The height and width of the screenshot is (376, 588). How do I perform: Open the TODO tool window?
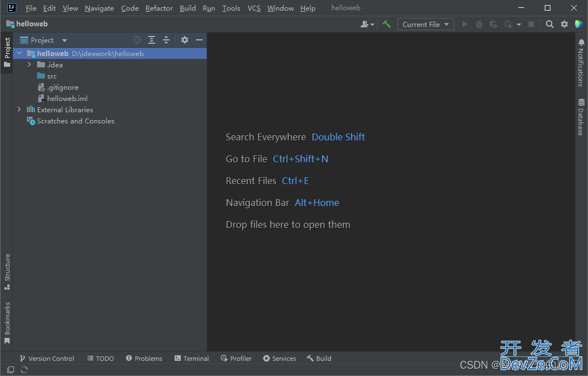pos(101,359)
